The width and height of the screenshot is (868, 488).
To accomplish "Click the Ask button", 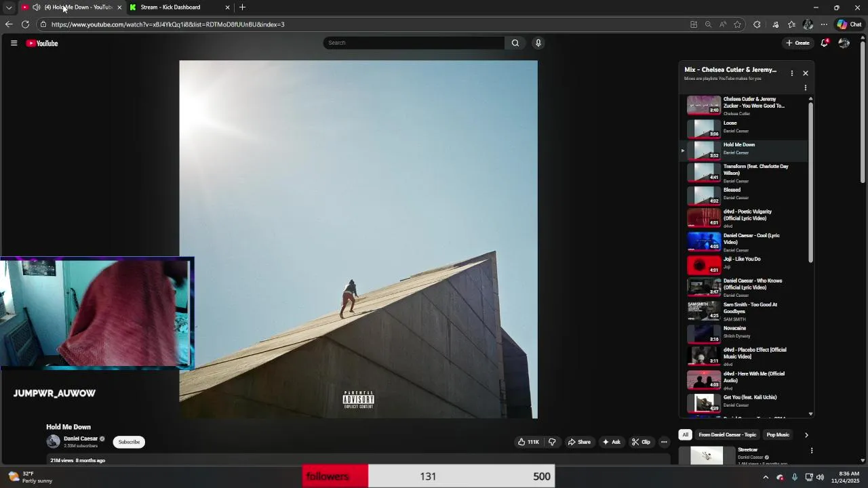I will (611, 442).
